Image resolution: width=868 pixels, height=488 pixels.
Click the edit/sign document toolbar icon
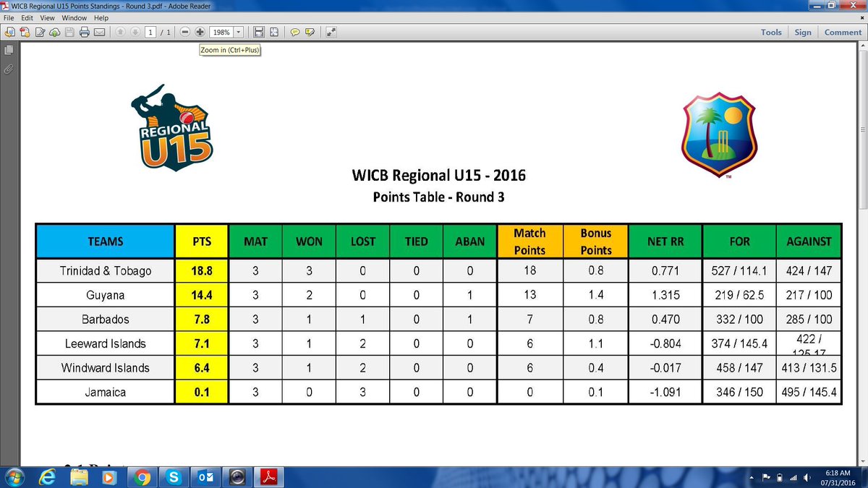(40, 33)
